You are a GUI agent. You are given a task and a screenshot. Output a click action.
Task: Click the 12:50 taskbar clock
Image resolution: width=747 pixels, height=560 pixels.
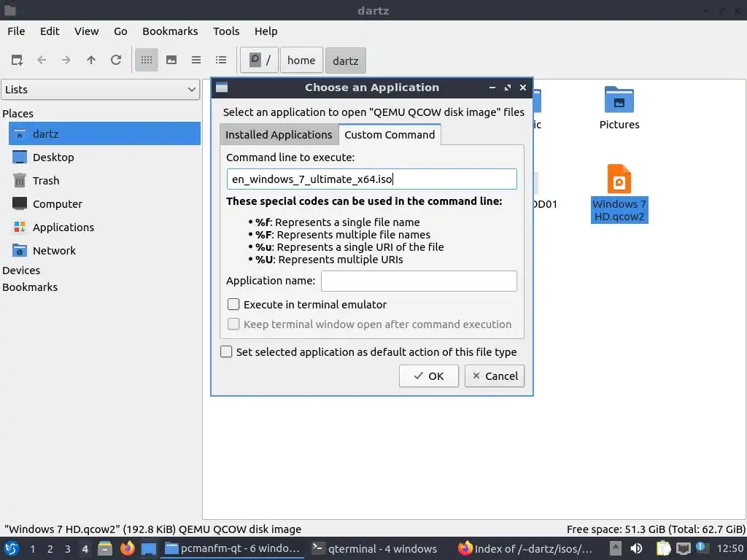[x=729, y=548]
